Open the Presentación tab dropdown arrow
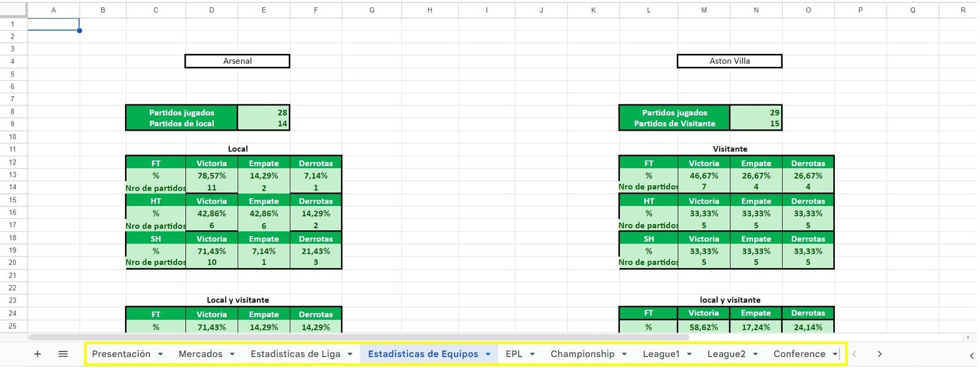This screenshot has height=368, width=980. click(x=160, y=355)
